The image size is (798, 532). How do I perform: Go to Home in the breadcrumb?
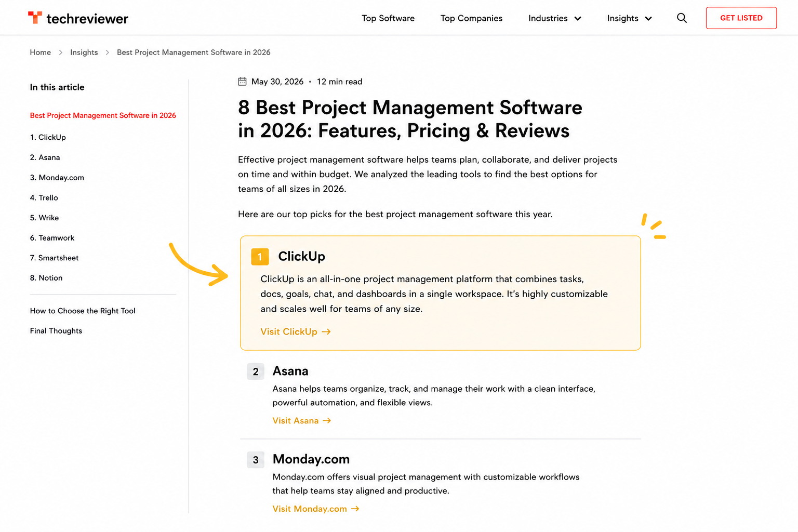tap(41, 52)
